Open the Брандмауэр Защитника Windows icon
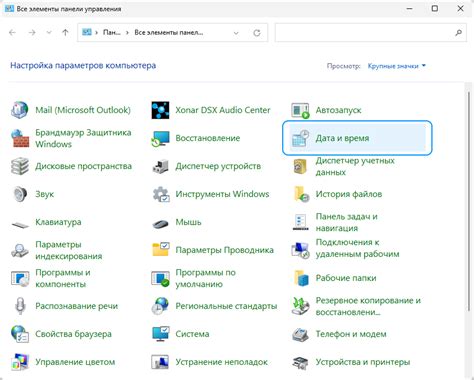Image resolution: width=474 pixels, height=380 pixels. click(20, 138)
